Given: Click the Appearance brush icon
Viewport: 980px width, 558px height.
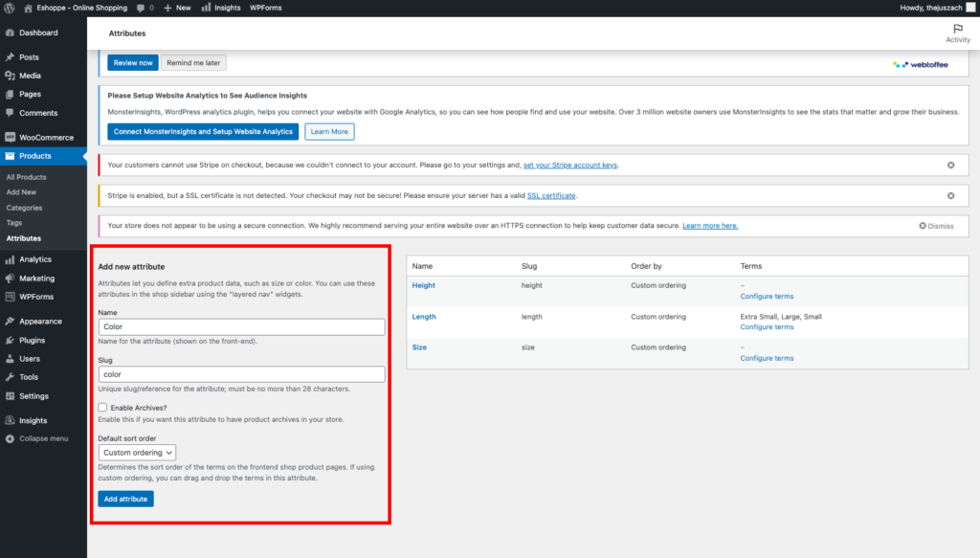Looking at the screenshot, I should (x=10, y=322).
